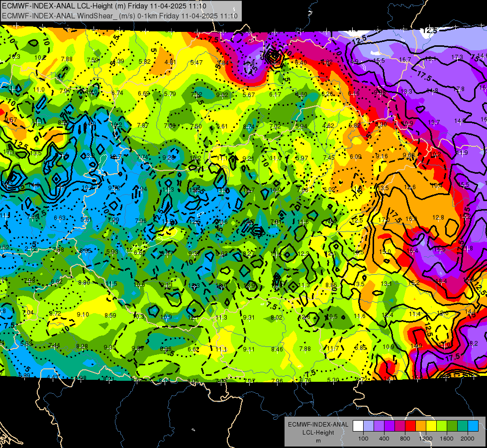
Task: Click the wind shear value 7.74
Action: pyautogui.click(x=142, y=157)
